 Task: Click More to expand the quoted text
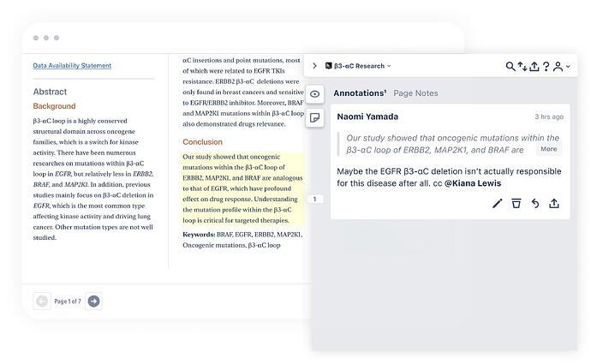tap(548, 149)
